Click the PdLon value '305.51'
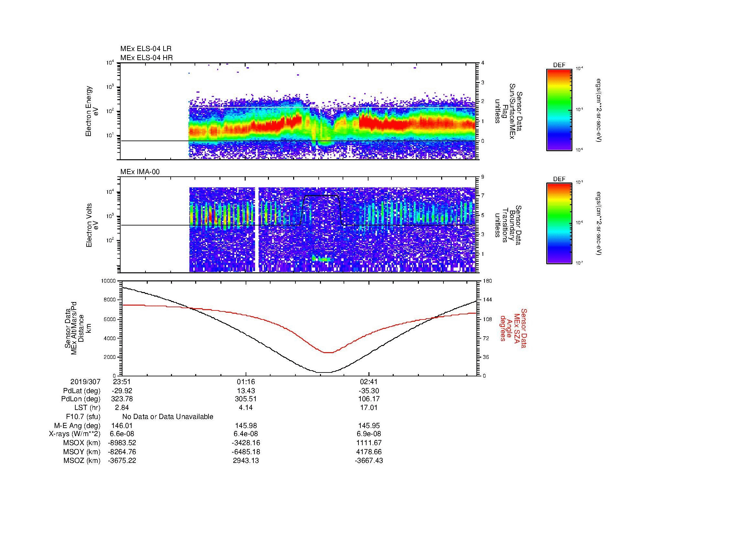The image size is (756, 534). coord(246,399)
